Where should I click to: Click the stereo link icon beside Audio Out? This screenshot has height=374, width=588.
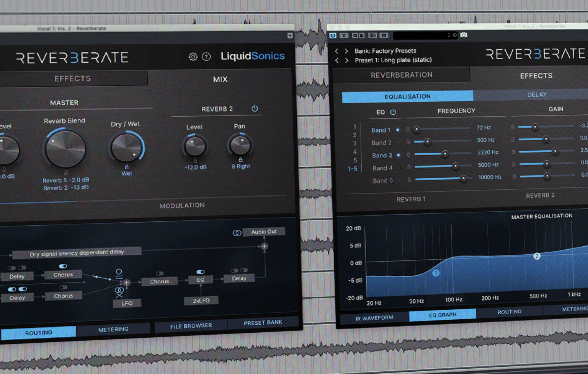[x=237, y=233]
